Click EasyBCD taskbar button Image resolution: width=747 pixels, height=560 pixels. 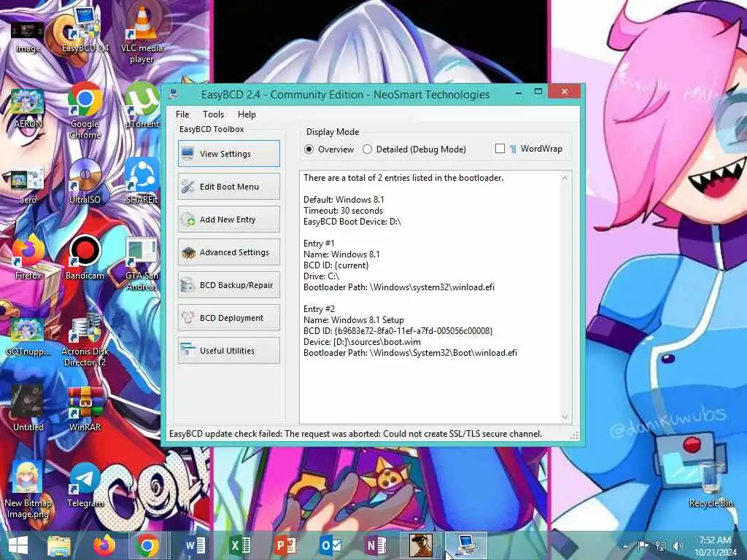[x=466, y=545]
